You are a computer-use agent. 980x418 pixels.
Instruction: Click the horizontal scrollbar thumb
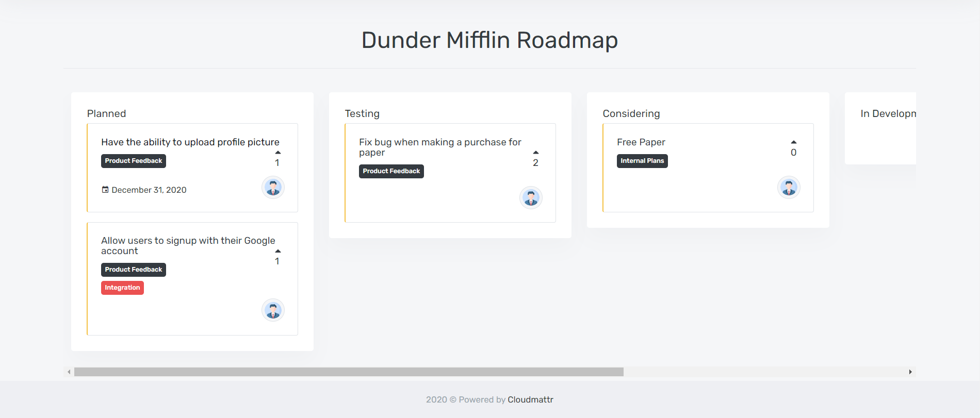[x=349, y=372]
